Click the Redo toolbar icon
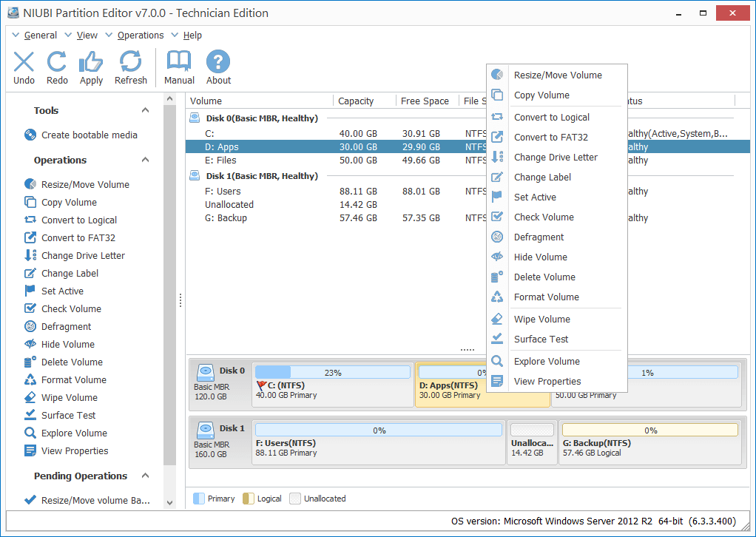The image size is (756, 537). pos(57,61)
